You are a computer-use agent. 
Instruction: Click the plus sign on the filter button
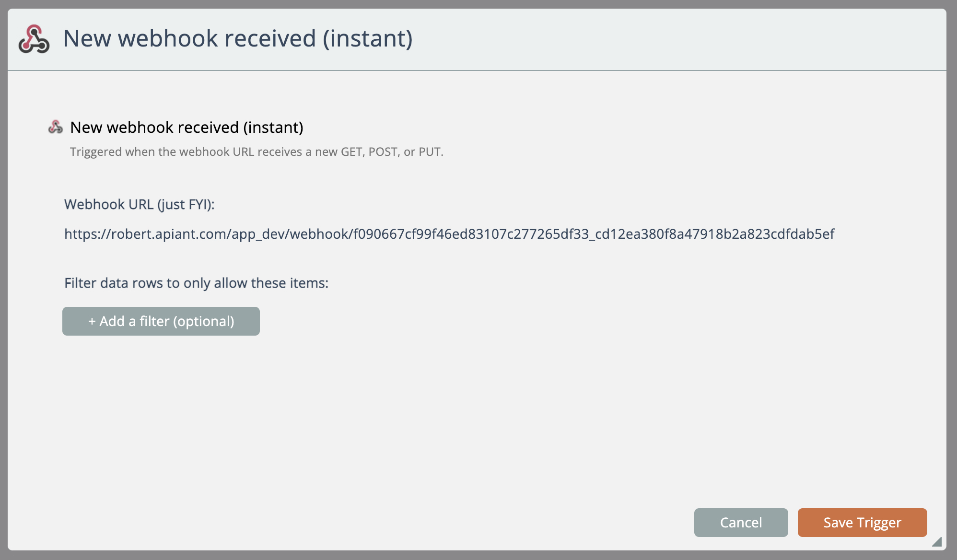(92, 321)
